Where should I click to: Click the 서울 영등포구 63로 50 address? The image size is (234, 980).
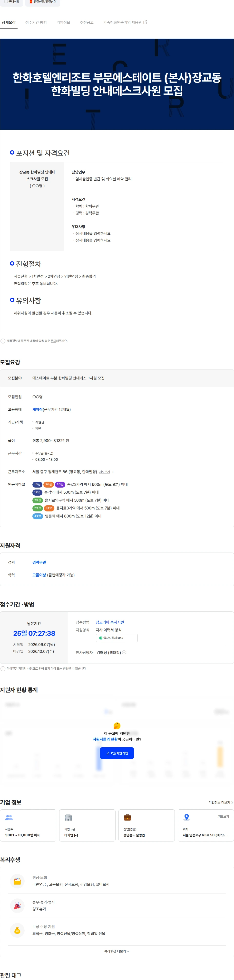pyautogui.click(x=205, y=835)
